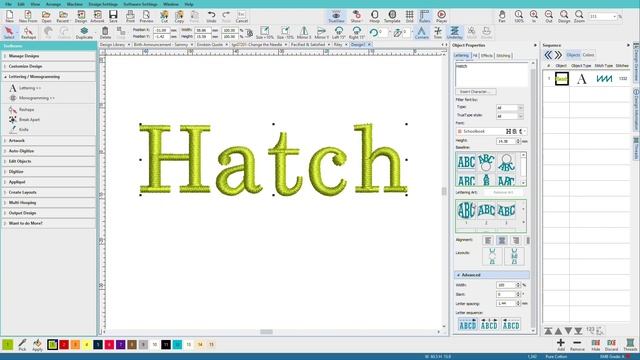
Task: Rotate right 15 degrees
Action: tap(356, 33)
